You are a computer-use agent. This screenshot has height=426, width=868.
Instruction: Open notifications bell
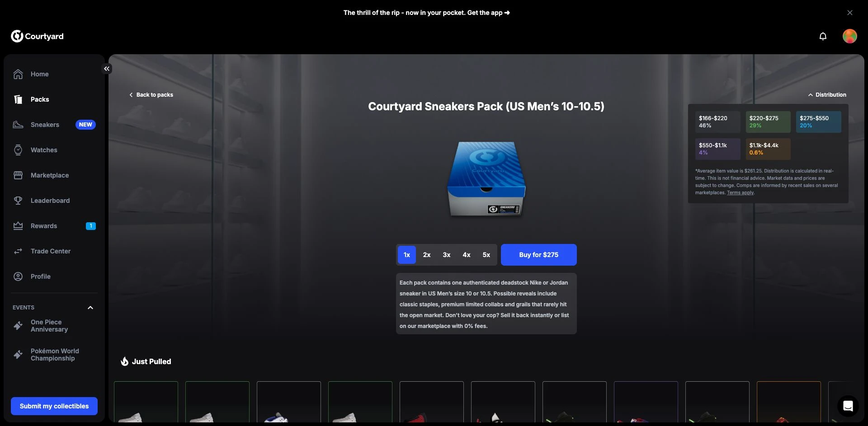click(823, 36)
